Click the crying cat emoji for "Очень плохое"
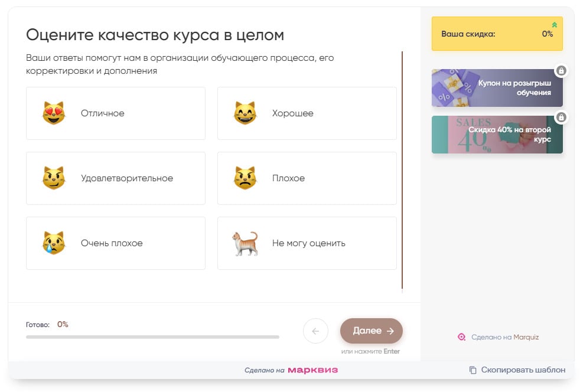Image resolution: width=580 pixels, height=392 pixels. click(52, 243)
